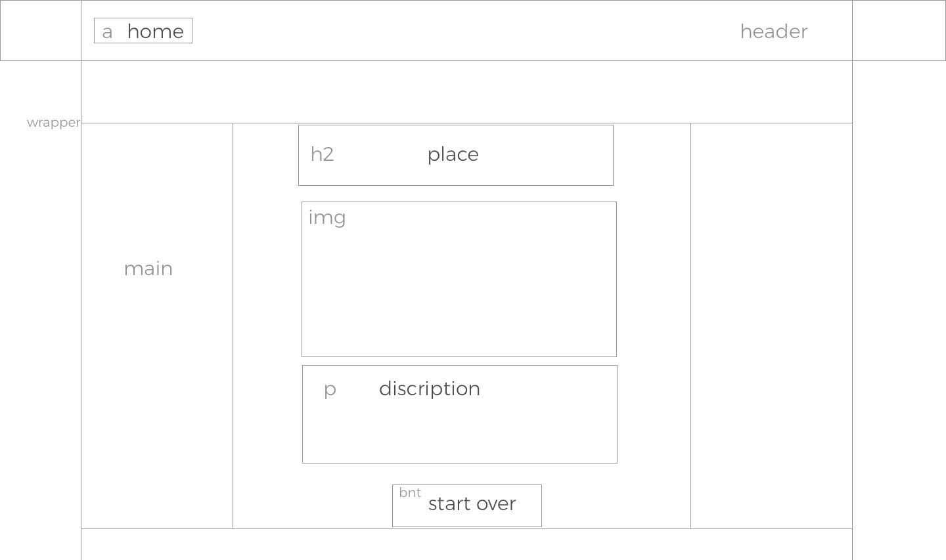Click the start over button

467,506
